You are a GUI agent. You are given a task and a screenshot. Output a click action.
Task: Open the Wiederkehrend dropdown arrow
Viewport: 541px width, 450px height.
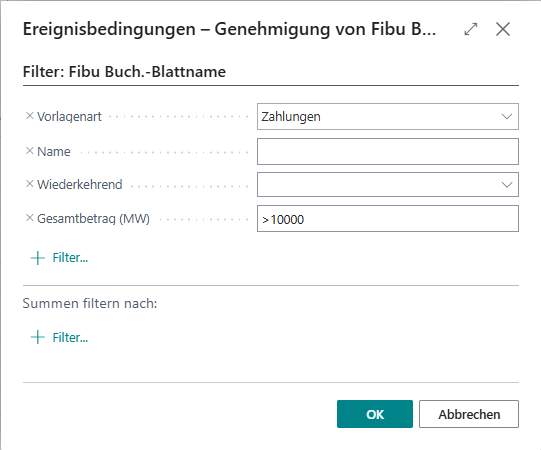pyautogui.click(x=506, y=185)
